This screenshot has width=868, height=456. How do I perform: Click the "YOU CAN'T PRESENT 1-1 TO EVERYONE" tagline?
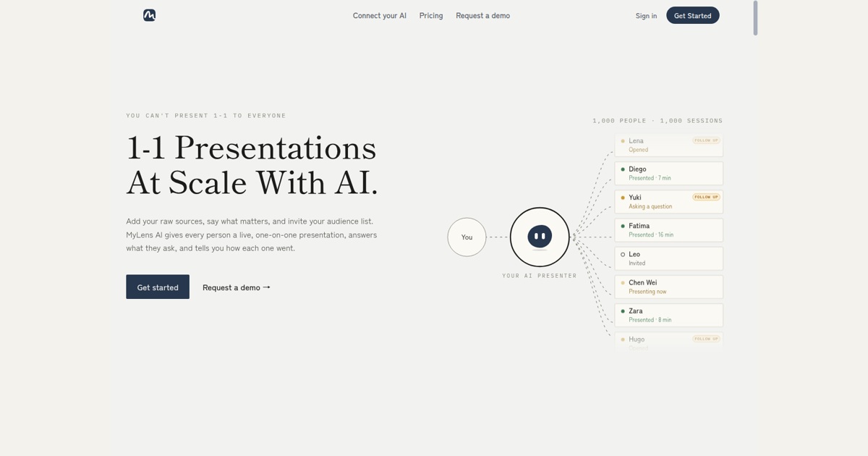[x=206, y=116]
